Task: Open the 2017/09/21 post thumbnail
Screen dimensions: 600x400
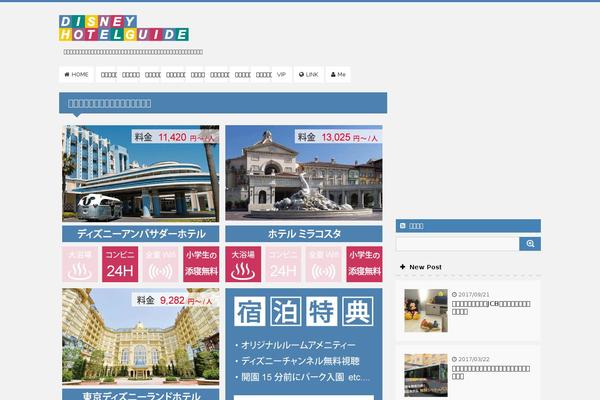Action: tap(426, 310)
